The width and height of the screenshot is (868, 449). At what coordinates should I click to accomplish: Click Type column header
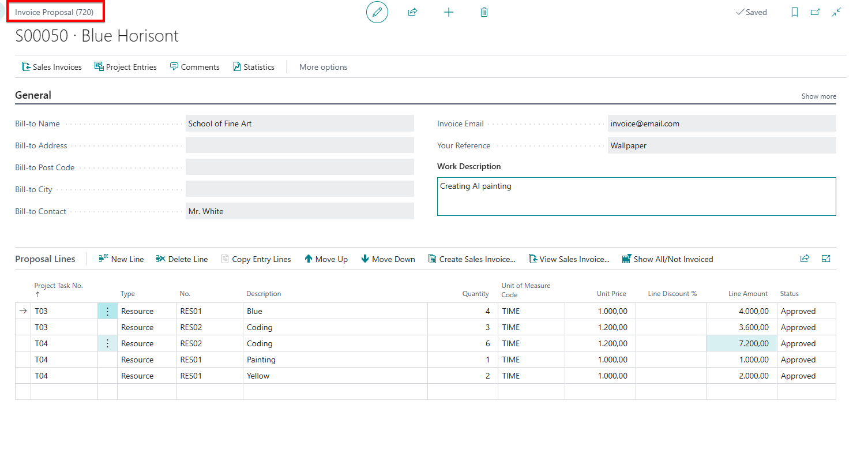[127, 294]
